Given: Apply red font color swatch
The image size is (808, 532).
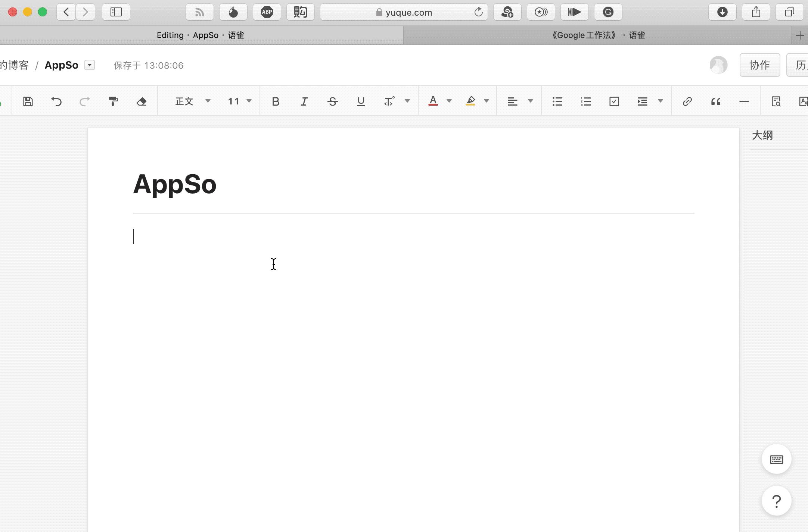Looking at the screenshot, I should tap(433, 101).
